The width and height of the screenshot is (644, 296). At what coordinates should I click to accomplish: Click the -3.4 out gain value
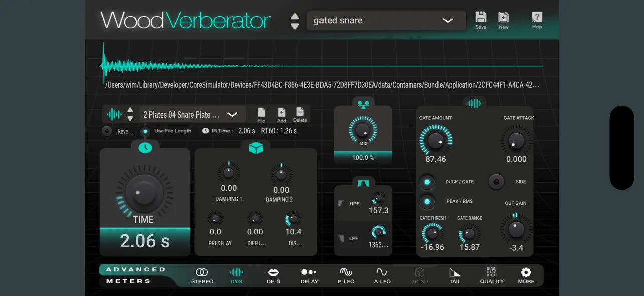516,248
